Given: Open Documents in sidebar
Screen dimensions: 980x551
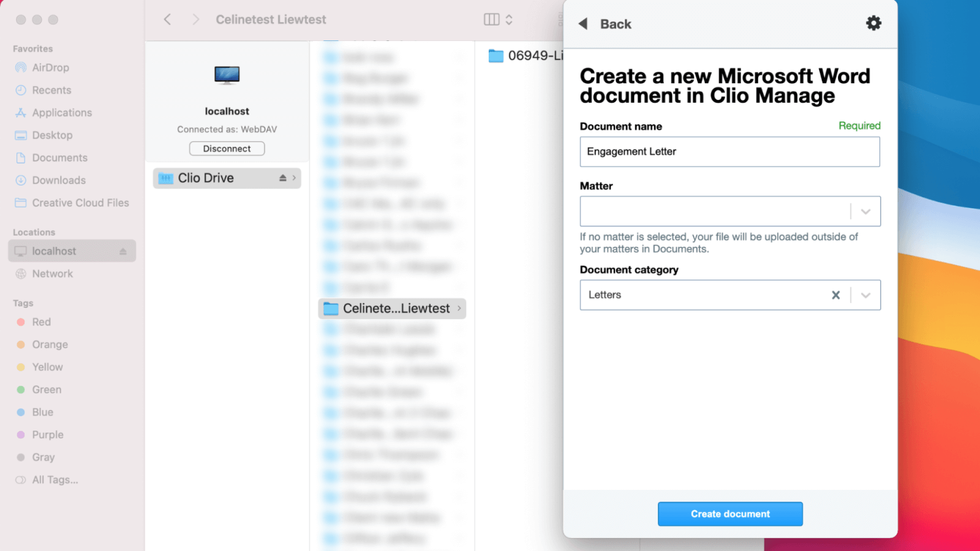Looking at the screenshot, I should pyautogui.click(x=59, y=158).
